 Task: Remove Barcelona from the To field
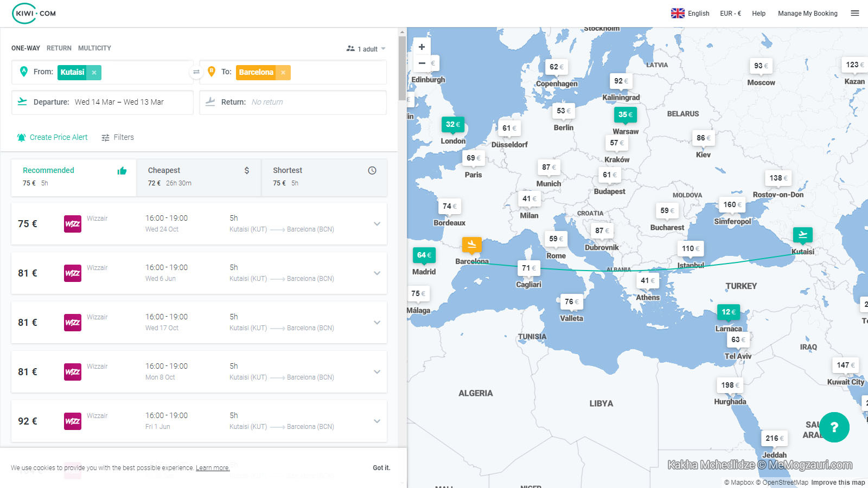click(283, 72)
